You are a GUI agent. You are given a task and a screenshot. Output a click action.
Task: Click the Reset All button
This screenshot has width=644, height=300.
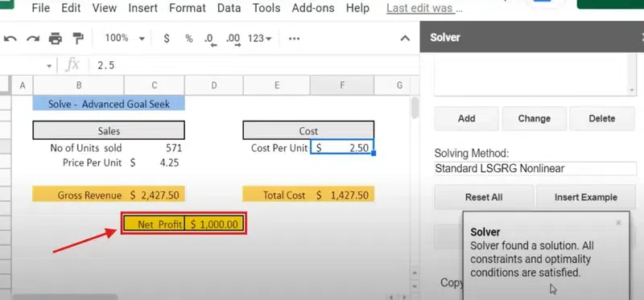click(484, 197)
